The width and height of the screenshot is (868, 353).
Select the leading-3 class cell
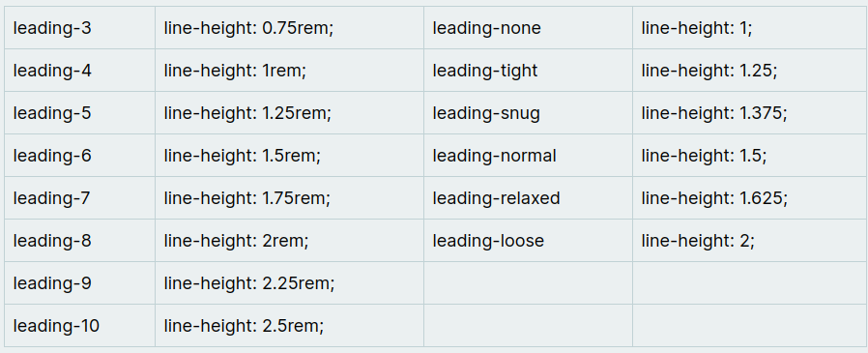pos(79,28)
